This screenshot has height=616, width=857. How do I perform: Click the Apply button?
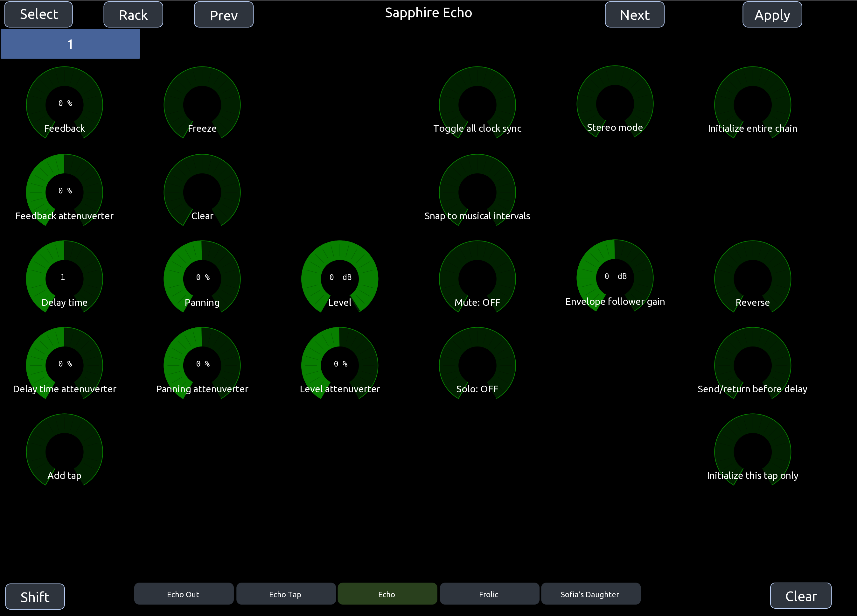click(x=772, y=15)
